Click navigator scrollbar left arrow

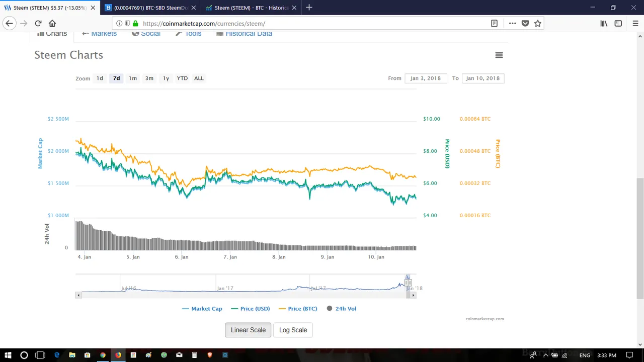tap(78, 295)
